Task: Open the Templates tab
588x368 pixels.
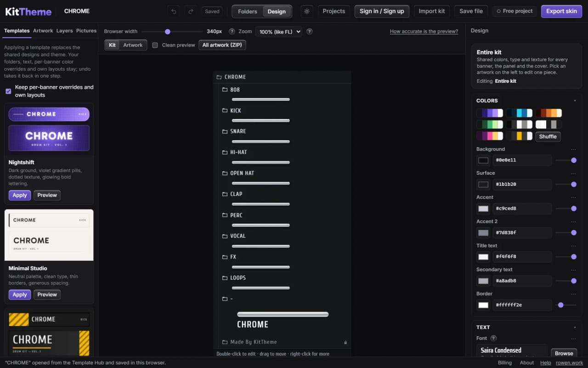Action: click(x=17, y=31)
